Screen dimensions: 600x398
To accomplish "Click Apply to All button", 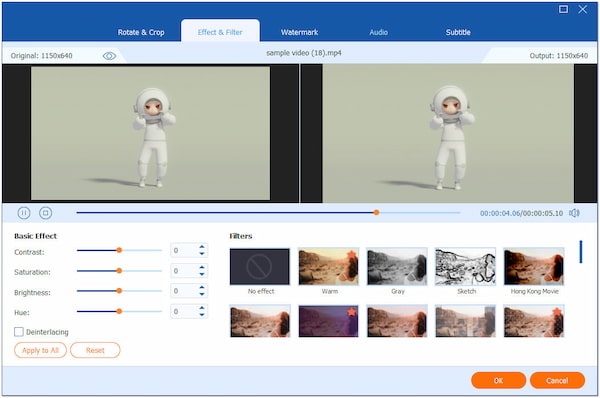I will coord(40,350).
